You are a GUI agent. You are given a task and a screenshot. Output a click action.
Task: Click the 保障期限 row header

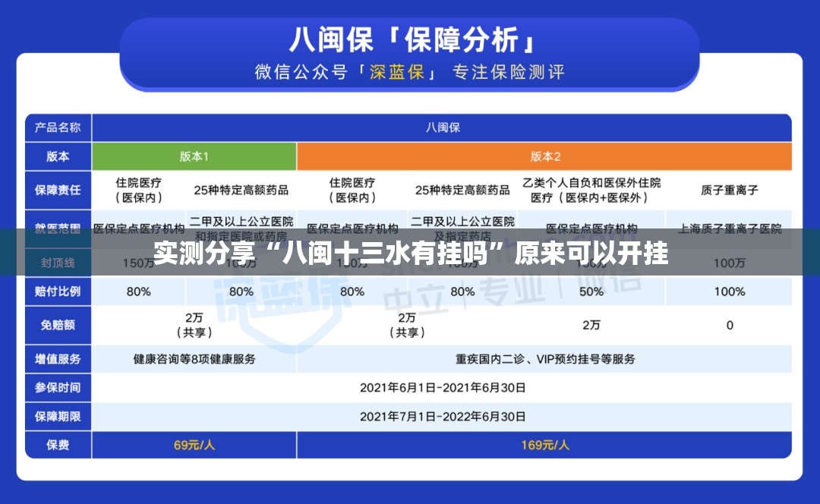coord(58,416)
